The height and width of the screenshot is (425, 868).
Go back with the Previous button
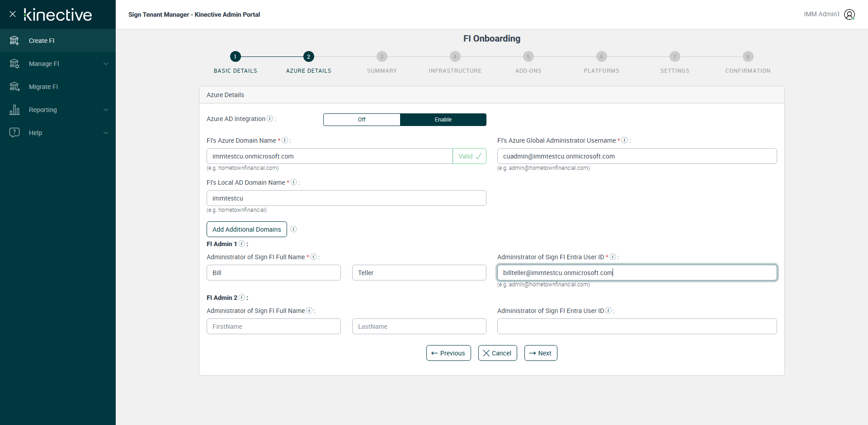point(448,353)
